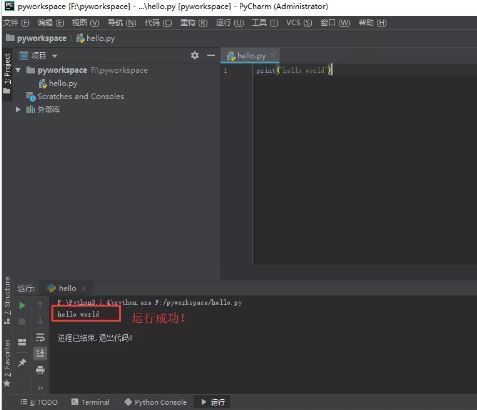Expand the 外部库 external libraries node

pos(18,109)
